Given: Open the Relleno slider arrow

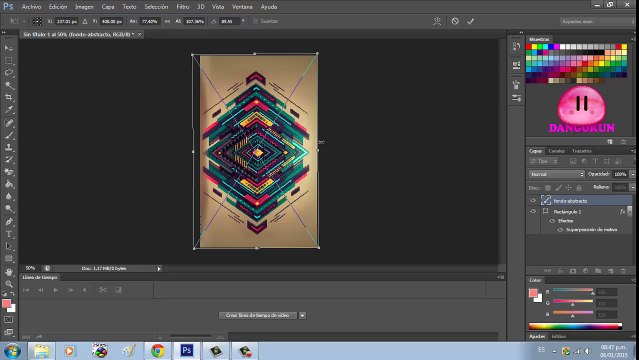Looking at the screenshot, I should tap(632, 188).
